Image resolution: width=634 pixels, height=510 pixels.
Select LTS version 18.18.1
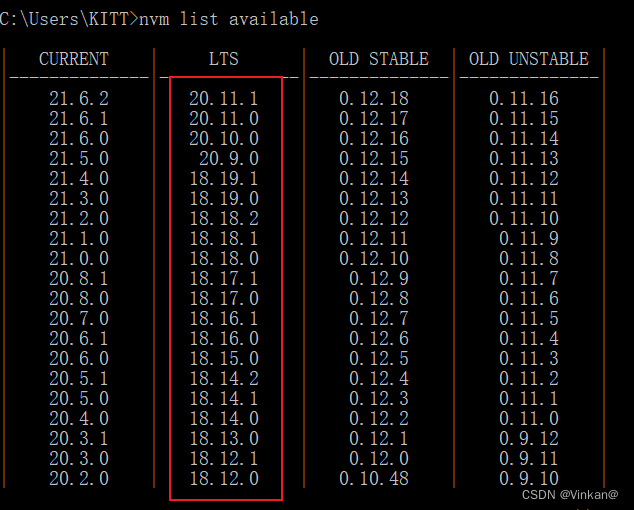pos(224,239)
